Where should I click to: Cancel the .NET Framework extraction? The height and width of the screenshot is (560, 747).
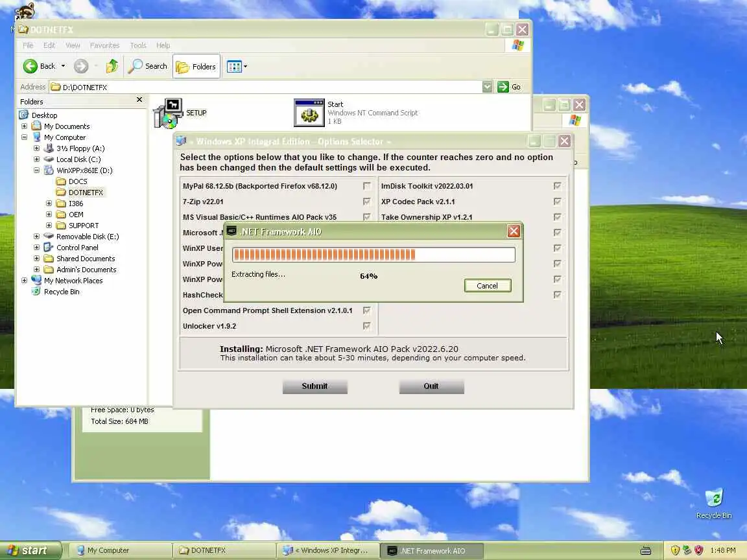488,286
